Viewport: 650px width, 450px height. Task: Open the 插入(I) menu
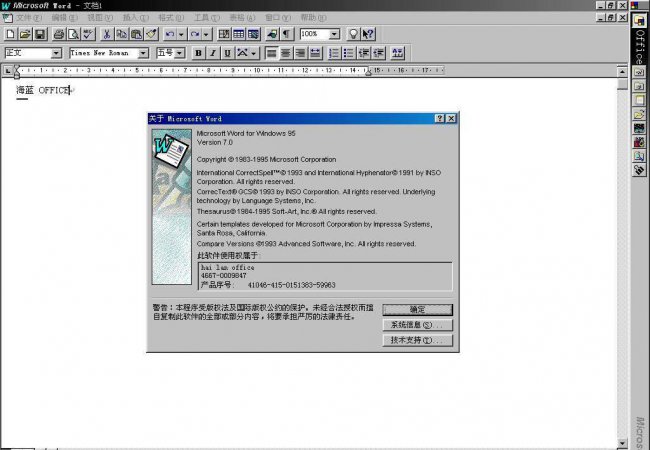coord(136,18)
